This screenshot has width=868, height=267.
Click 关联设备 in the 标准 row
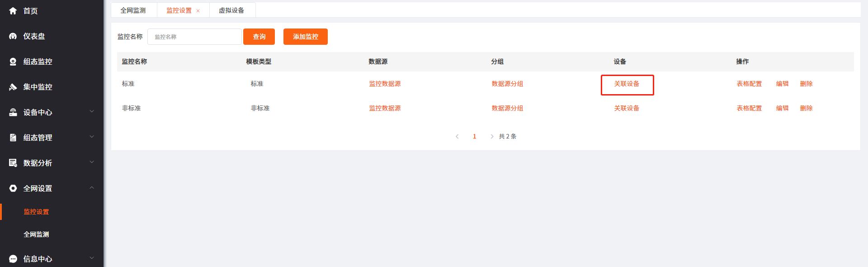tap(627, 84)
